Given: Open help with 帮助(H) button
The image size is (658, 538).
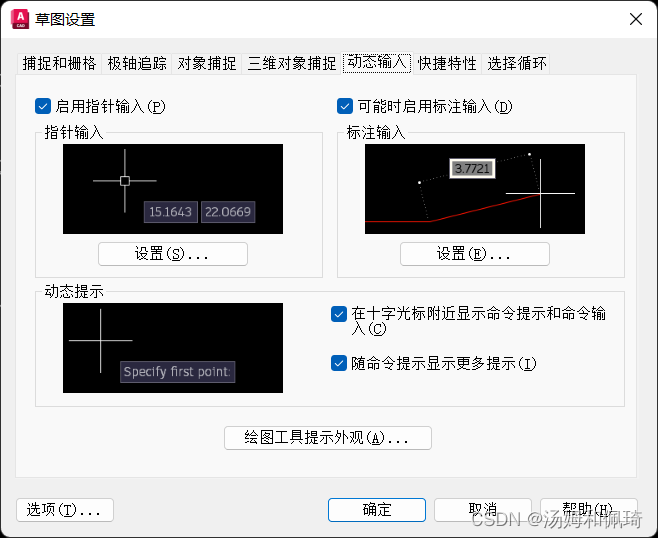Looking at the screenshot, I should 589,510.
